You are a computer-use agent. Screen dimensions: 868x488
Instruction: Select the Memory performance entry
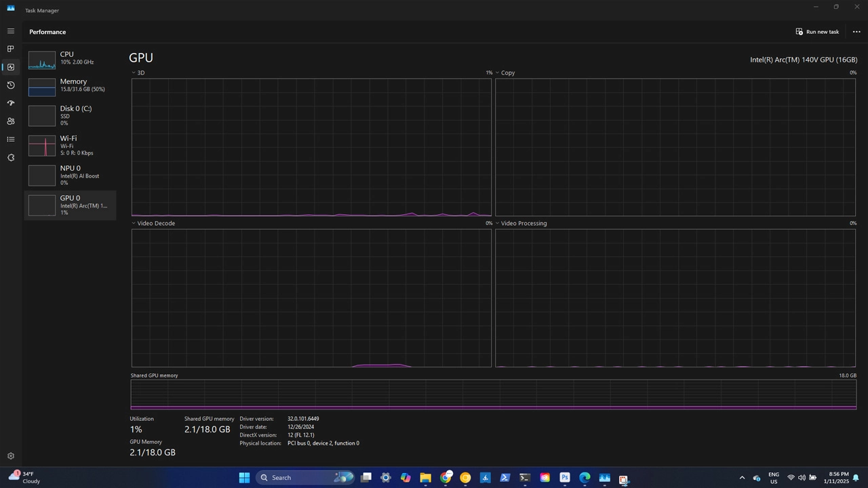[x=70, y=86]
